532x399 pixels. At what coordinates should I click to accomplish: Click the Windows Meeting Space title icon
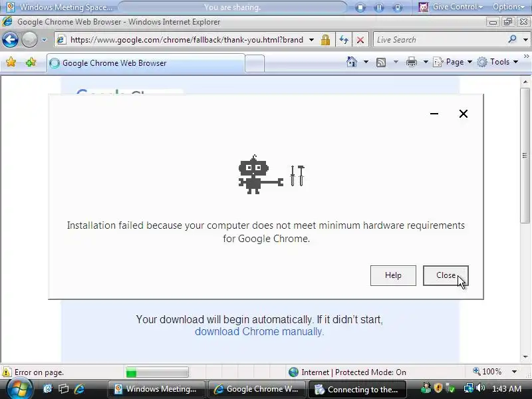tap(11, 7)
